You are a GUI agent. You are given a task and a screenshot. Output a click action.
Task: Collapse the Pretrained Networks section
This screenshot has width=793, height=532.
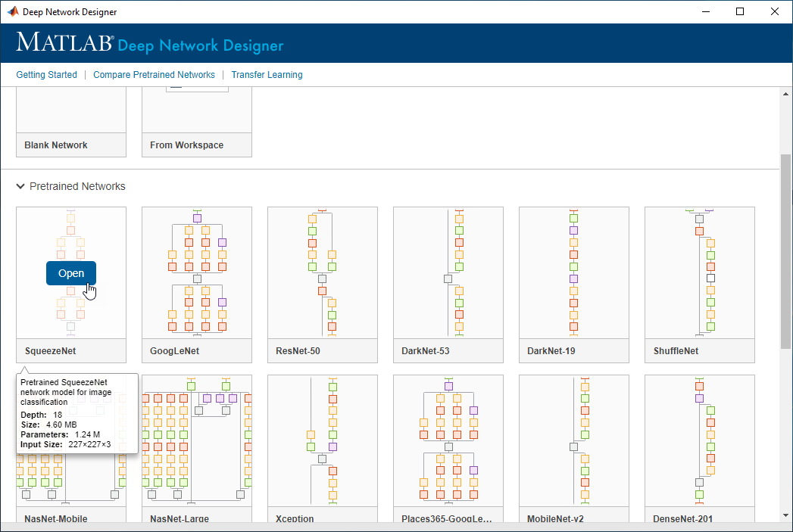20,186
